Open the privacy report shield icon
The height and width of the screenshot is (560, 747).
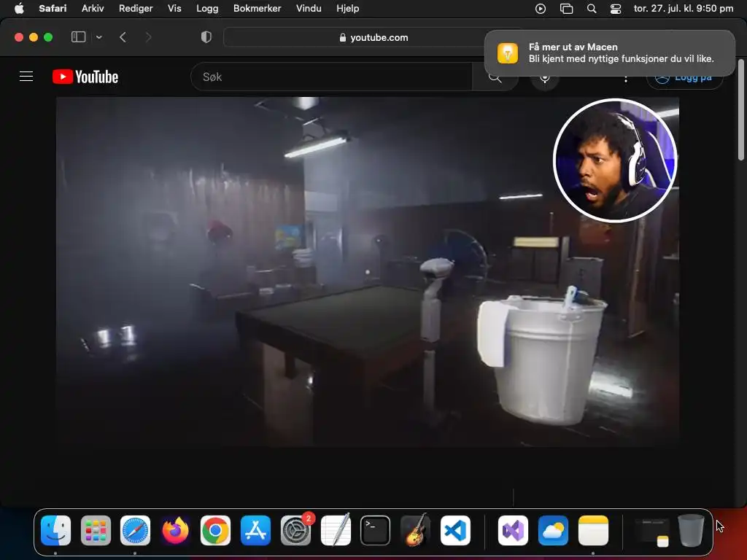point(206,37)
